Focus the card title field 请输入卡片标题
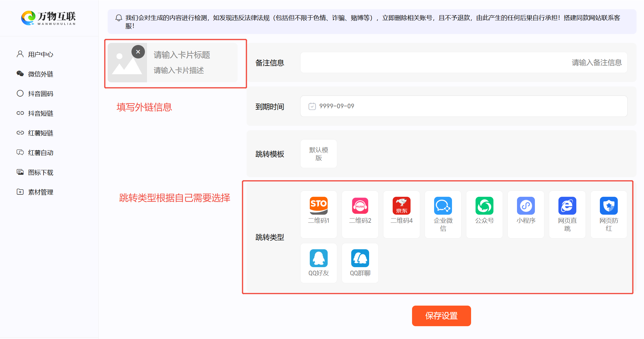 click(182, 55)
